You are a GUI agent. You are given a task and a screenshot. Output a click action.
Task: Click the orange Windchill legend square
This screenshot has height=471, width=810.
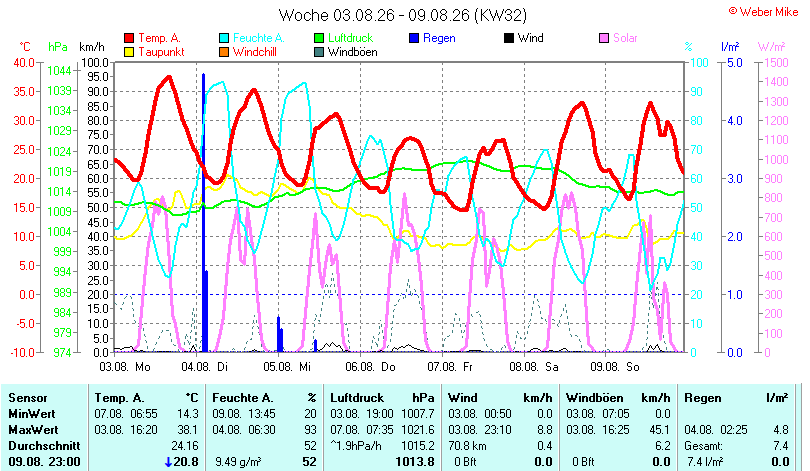pos(224,52)
